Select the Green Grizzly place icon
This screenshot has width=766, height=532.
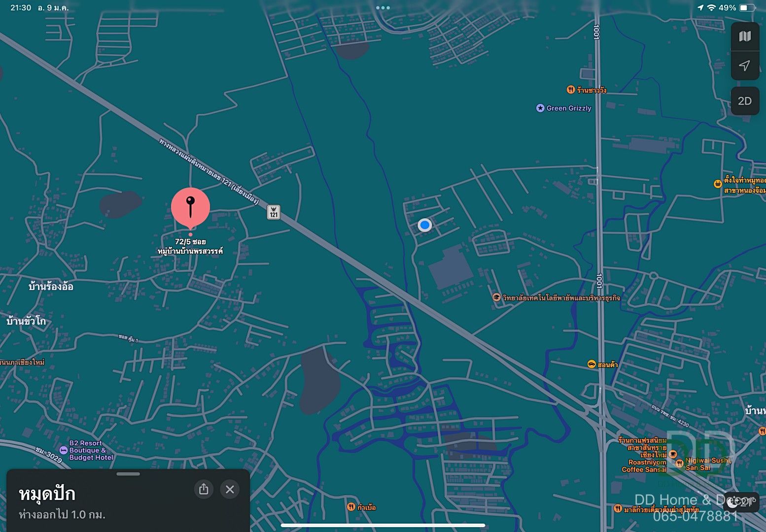coord(540,108)
